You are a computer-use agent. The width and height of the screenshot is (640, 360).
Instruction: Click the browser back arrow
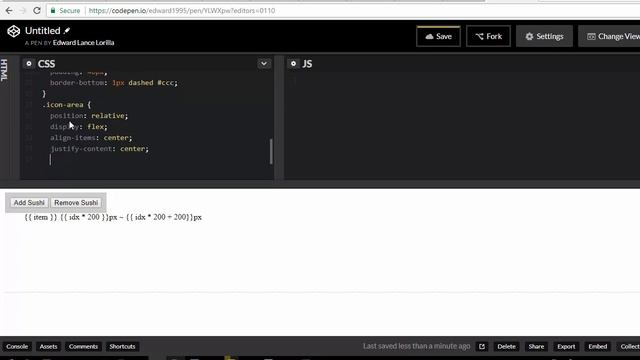click(9, 11)
